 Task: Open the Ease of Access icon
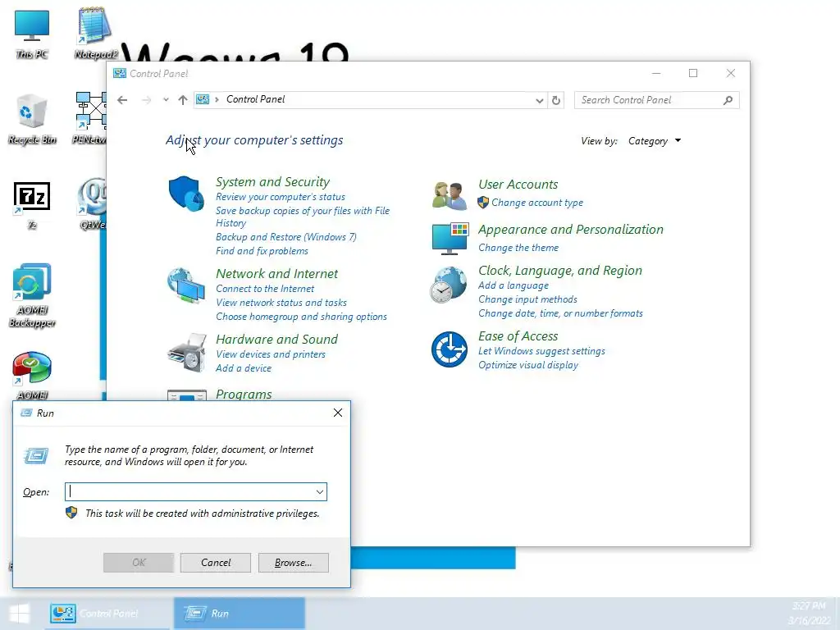(x=450, y=349)
